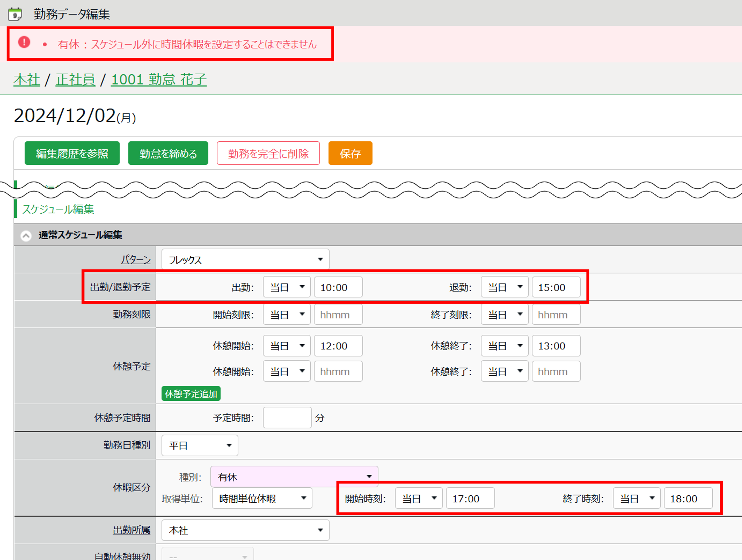Viewport: 742px width, 560px height.
Task: Open the 正社員 breadcrumb link
Action: (75, 80)
